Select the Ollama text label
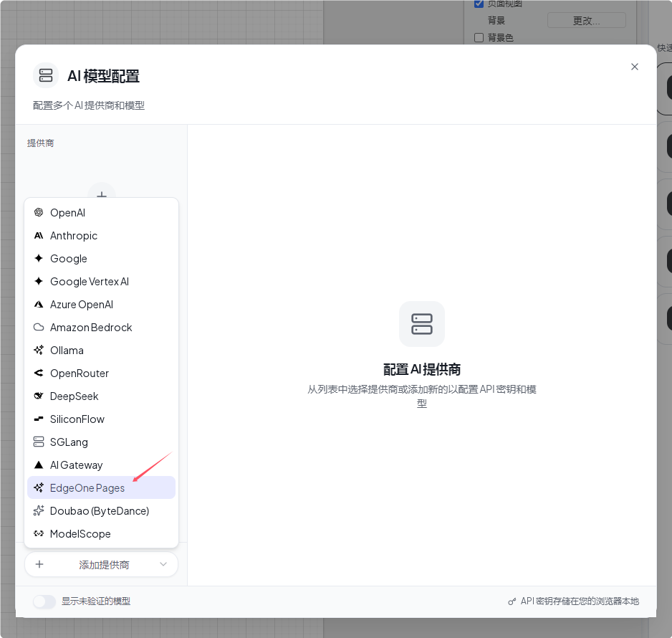 (x=67, y=351)
